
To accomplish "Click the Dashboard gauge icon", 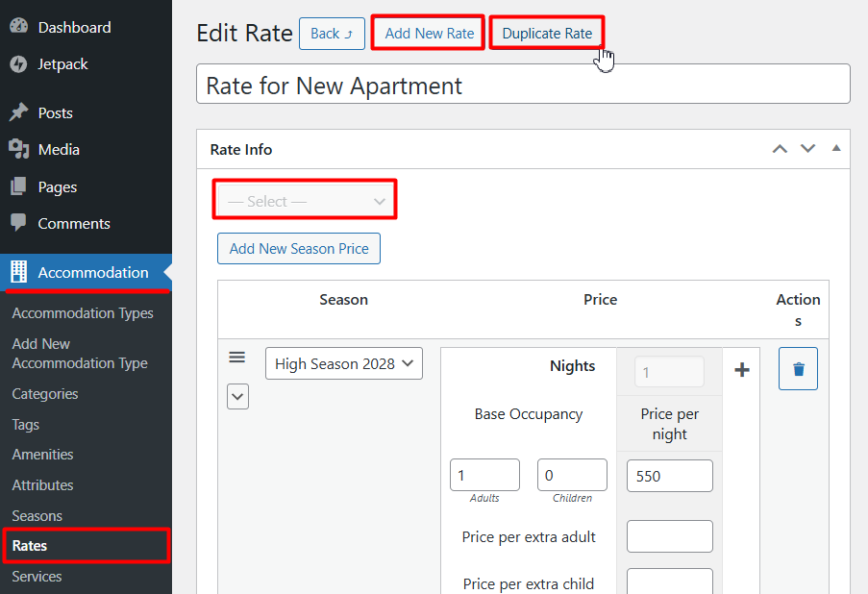I will coord(19,26).
